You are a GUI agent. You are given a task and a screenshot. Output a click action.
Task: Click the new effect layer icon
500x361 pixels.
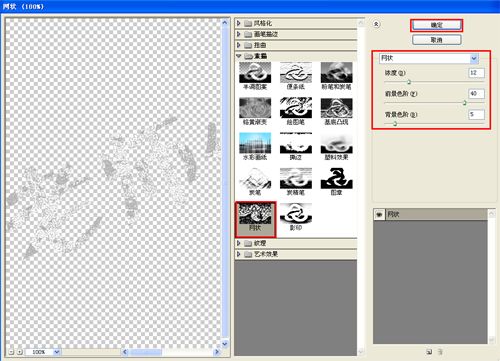coord(429,352)
